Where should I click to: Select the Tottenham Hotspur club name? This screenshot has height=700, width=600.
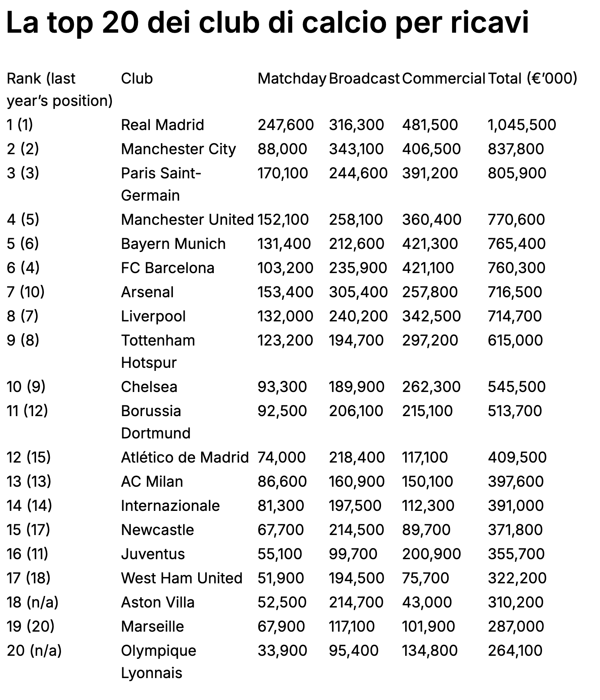click(x=158, y=351)
